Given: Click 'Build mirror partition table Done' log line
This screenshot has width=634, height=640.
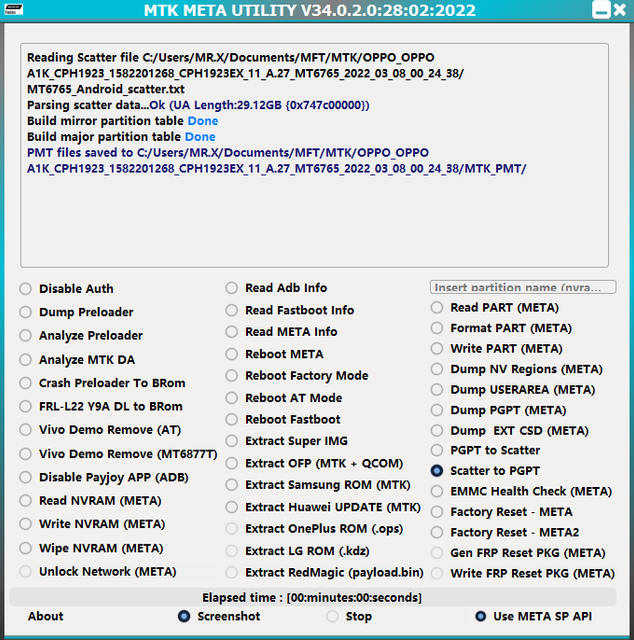Looking at the screenshot, I should tap(122, 121).
